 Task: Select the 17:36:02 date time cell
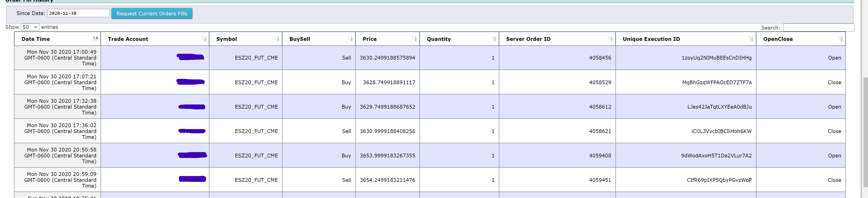(x=58, y=131)
